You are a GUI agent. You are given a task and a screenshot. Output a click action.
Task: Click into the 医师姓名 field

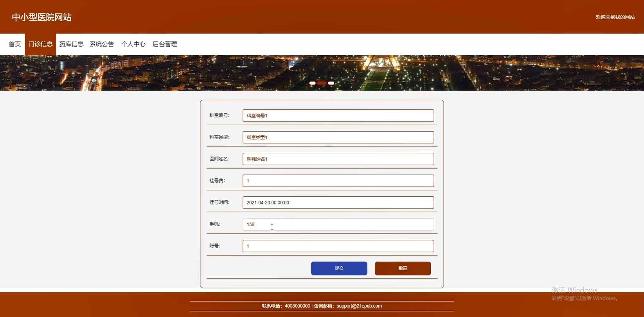click(338, 159)
